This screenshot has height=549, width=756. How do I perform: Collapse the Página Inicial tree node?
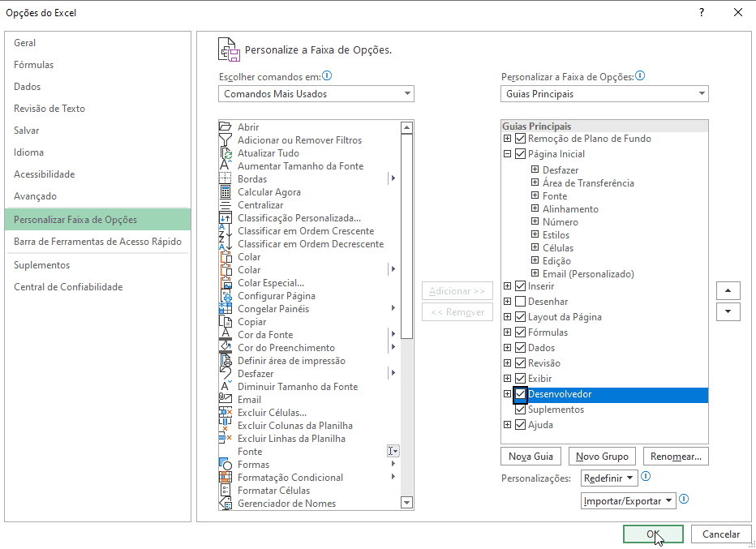pyautogui.click(x=508, y=154)
